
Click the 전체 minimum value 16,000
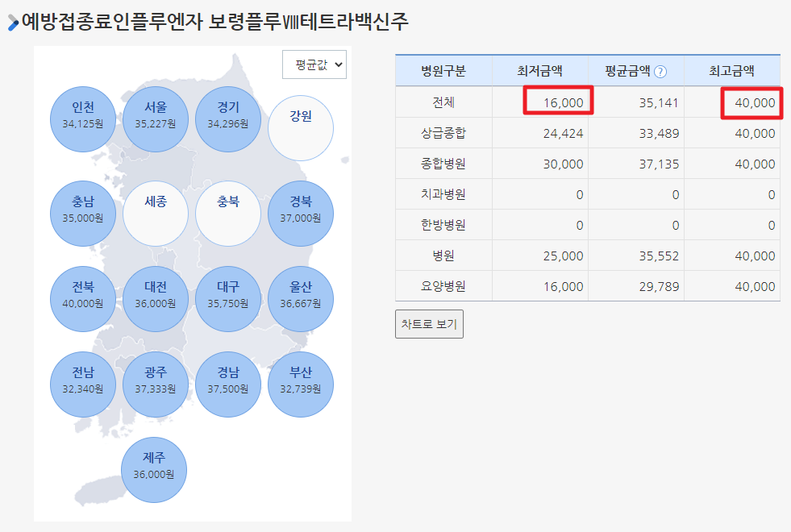(563, 103)
